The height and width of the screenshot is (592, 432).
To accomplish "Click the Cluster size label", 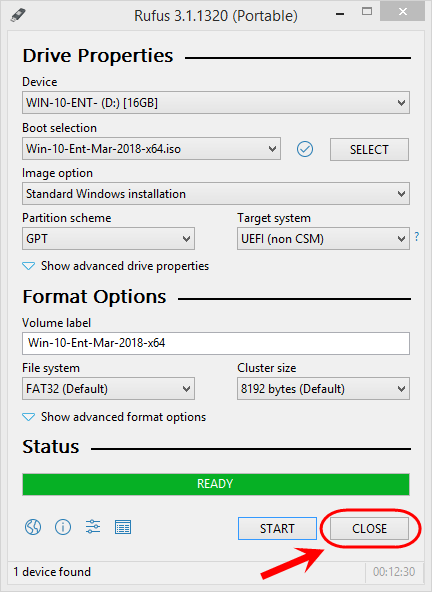I will (267, 368).
